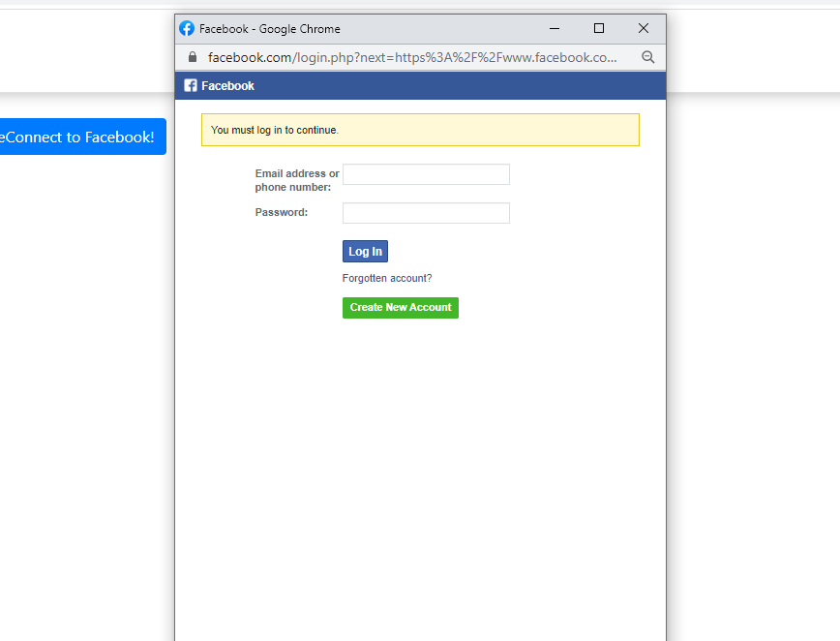The width and height of the screenshot is (840, 641).
Task: Click the 'You must log in to continue' notice
Action: click(420, 130)
